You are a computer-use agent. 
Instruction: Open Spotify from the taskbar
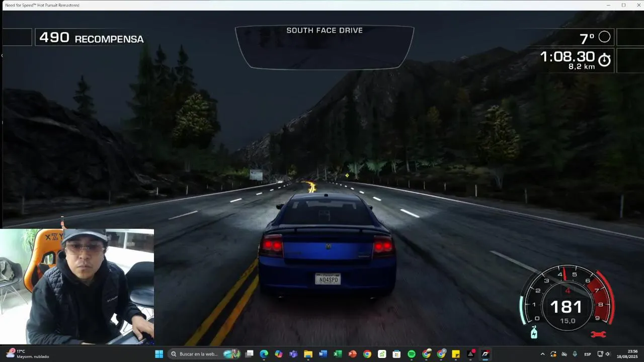coord(412,354)
